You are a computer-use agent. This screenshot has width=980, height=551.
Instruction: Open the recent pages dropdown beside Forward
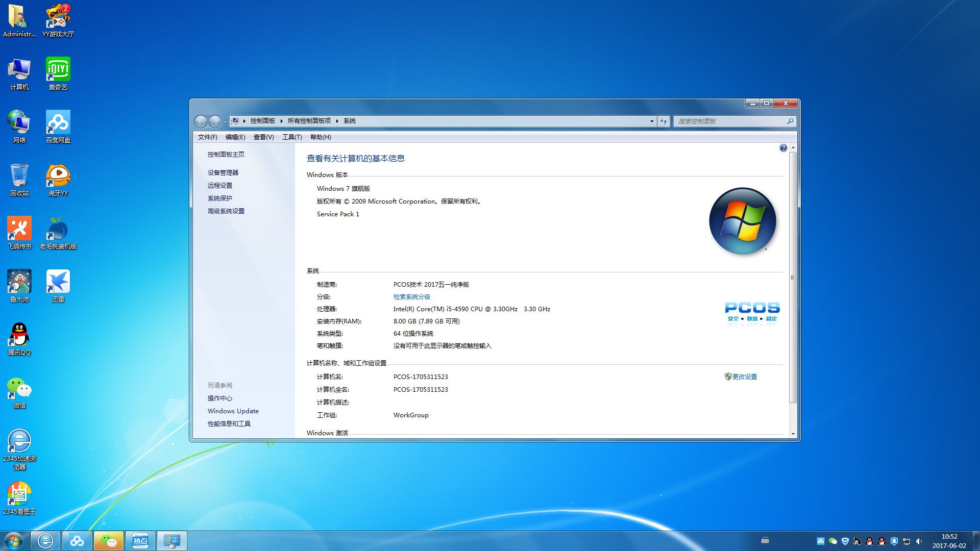pyautogui.click(x=225, y=121)
